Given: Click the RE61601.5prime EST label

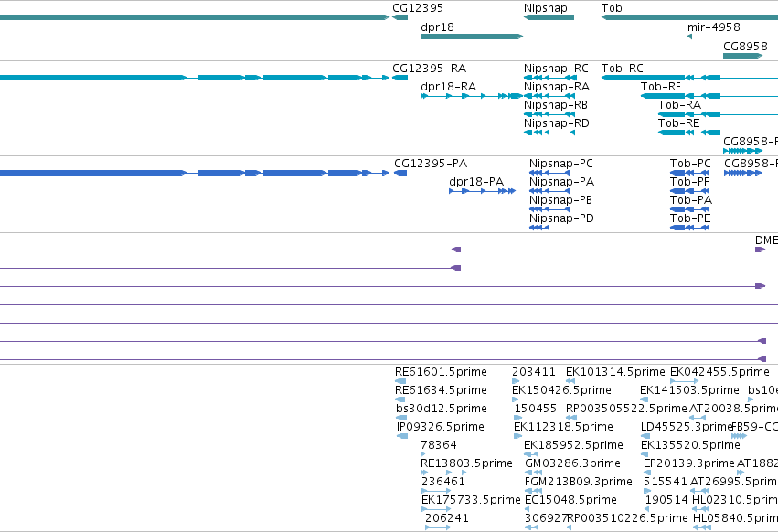Looking at the screenshot, I should click(x=441, y=372).
